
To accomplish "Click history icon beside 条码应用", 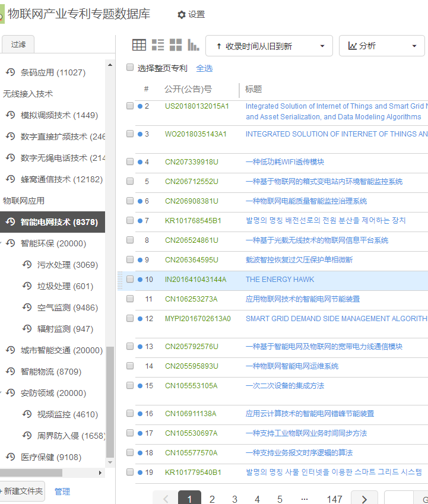I will pyautogui.click(x=10, y=72).
